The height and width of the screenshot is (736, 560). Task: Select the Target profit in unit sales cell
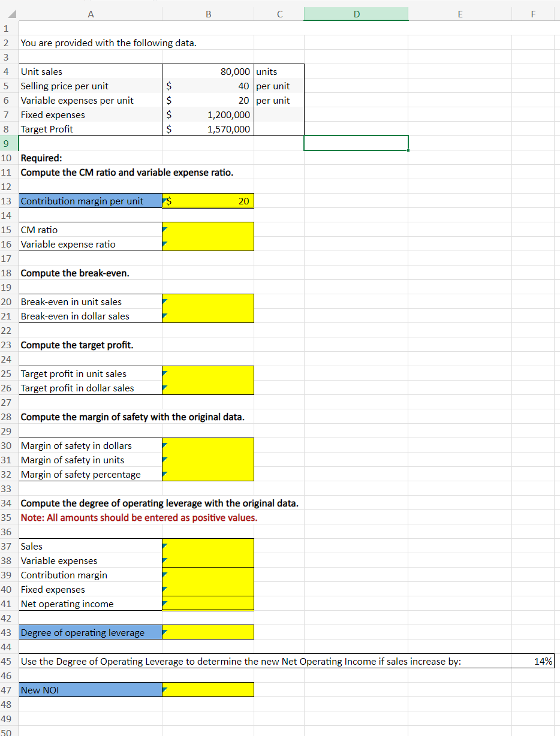(x=207, y=373)
